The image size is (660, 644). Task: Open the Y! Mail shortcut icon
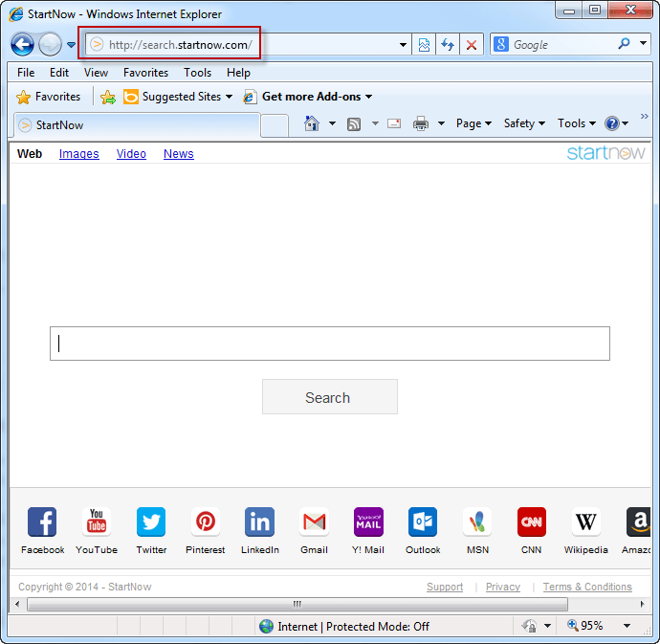tap(368, 522)
